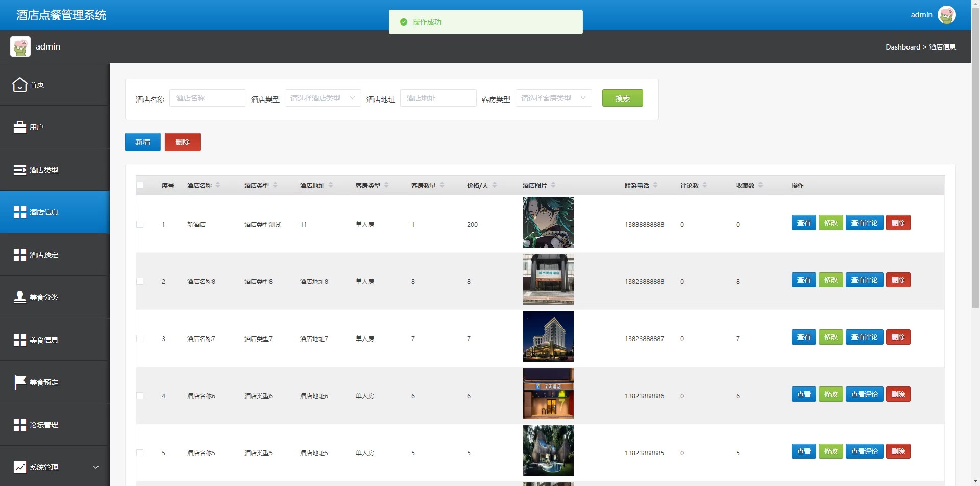Select the checkbox for row 酒店名称6
The height and width of the screenshot is (486, 980).
(140, 396)
